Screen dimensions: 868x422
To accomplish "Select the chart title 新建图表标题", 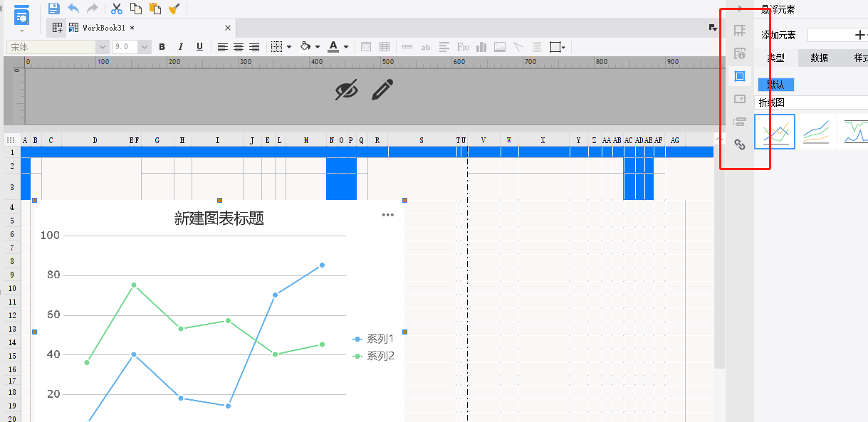I will tap(219, 218).
